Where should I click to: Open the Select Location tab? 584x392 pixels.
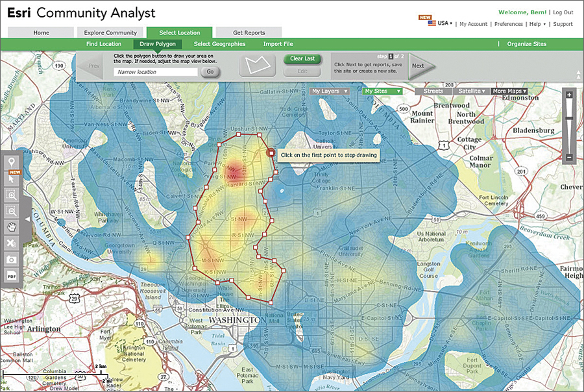tap(180, 32)
